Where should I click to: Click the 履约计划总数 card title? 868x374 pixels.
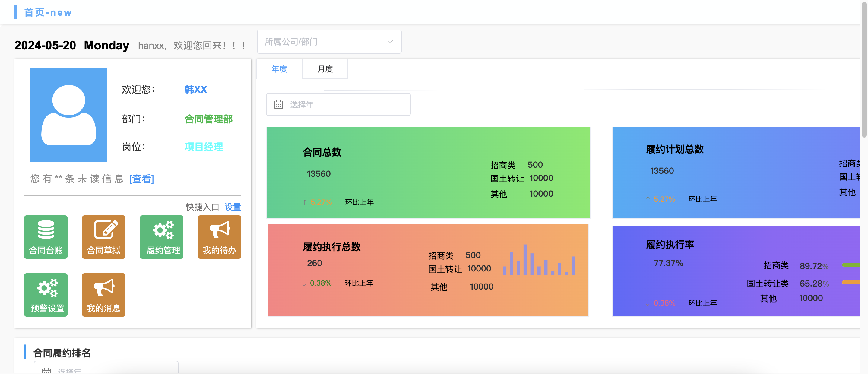point(675,149)
